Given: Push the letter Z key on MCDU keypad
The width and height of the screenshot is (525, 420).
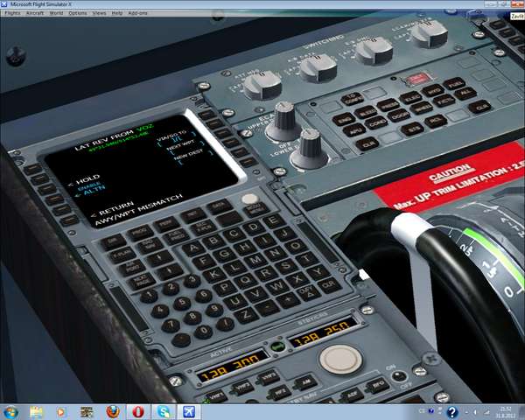Looking at the screenshot, I should tap(246, 314).
